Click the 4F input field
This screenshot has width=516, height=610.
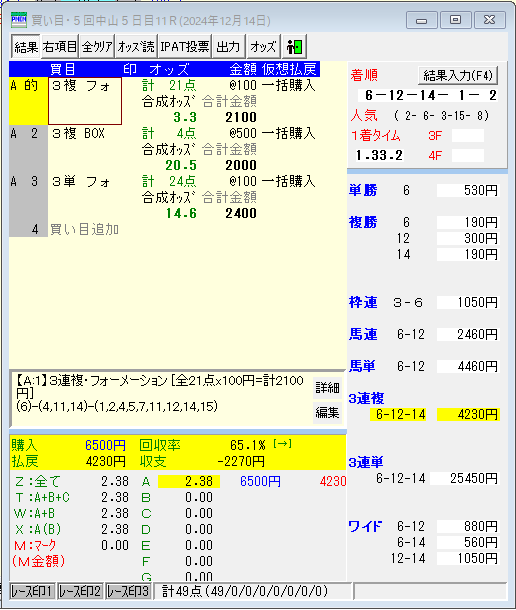(468, 156)
